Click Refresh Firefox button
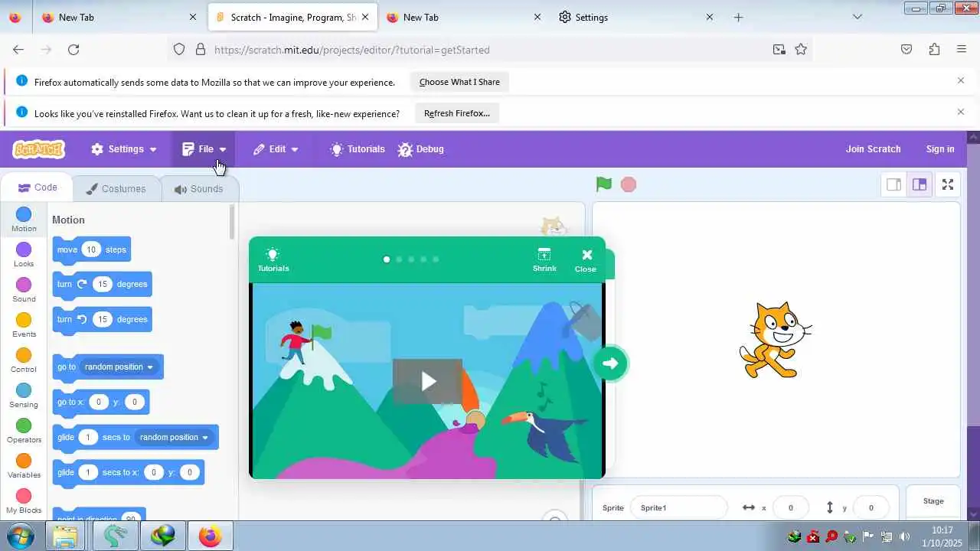The height and width of the screenshot is (551, 980). pos(457,113)
